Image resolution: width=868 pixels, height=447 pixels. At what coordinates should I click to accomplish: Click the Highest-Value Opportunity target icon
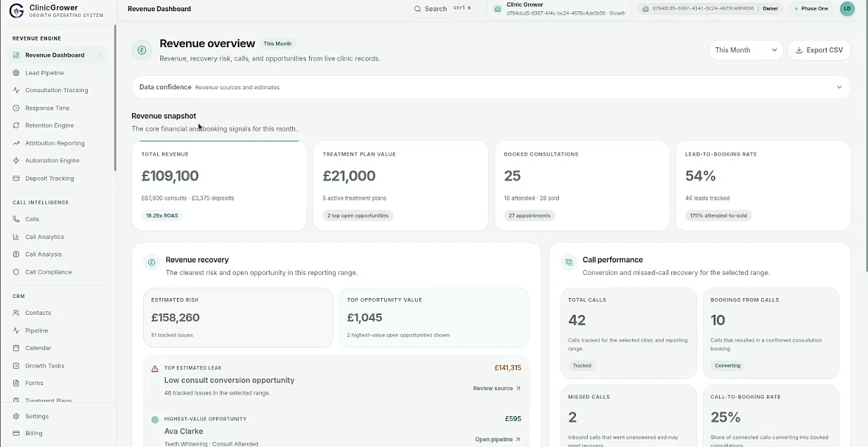pyautogui.click(x=155, y=420)
